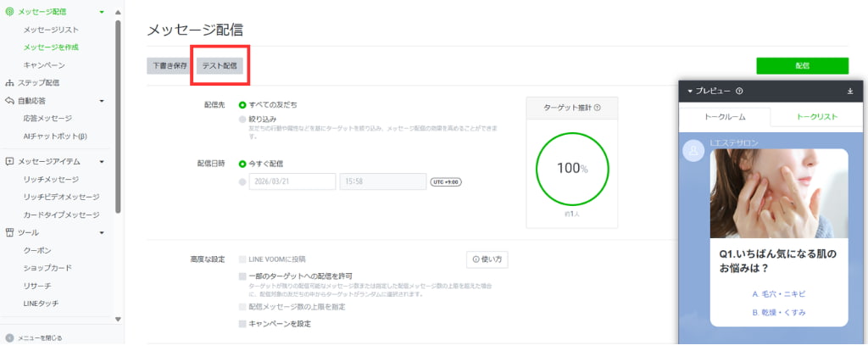
Task: Collapse the メッセージ配信 sidebar section arrow
Action: pyautogui.click(x=102, y=12)
